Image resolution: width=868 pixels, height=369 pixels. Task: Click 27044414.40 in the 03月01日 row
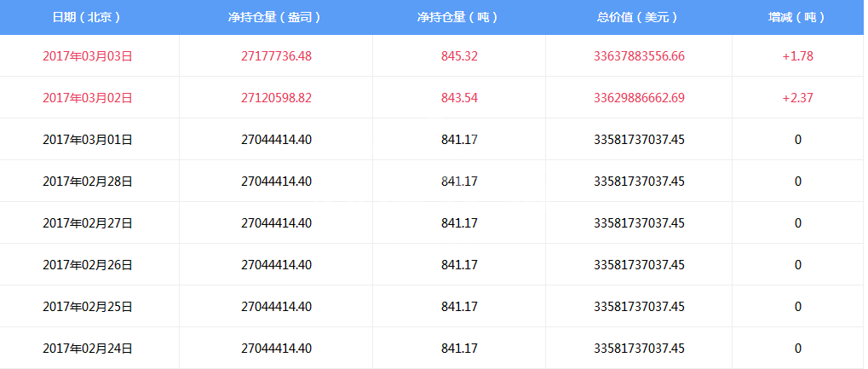[276, 140]
